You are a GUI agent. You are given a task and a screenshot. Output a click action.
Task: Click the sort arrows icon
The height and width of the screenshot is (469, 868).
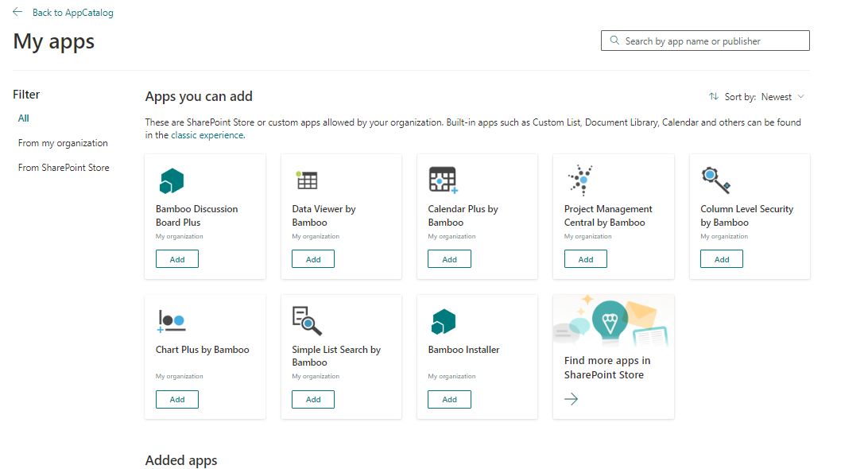click(714, 96)
